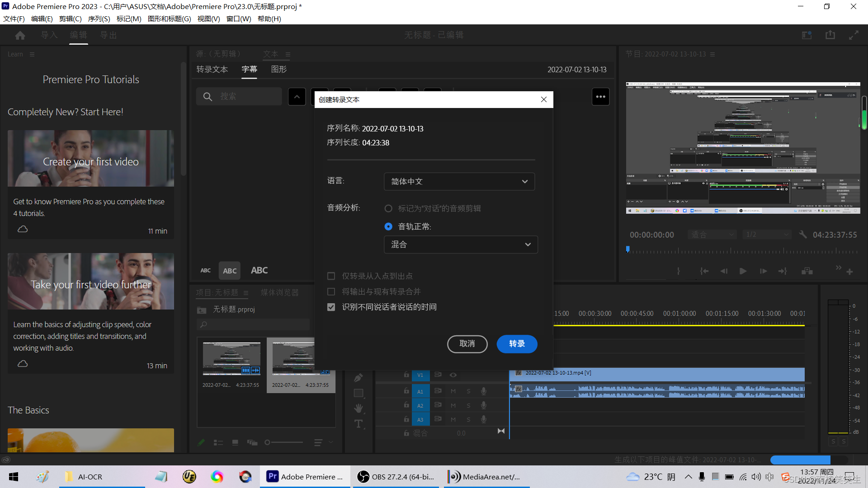
Task: Show hidden Windows tray icons chevron
Action: coord(688,477)
